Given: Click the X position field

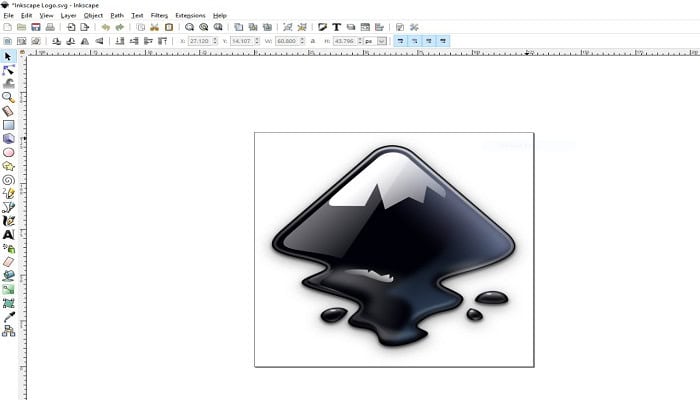Looking at the screenshot, I should coord(203,41).
